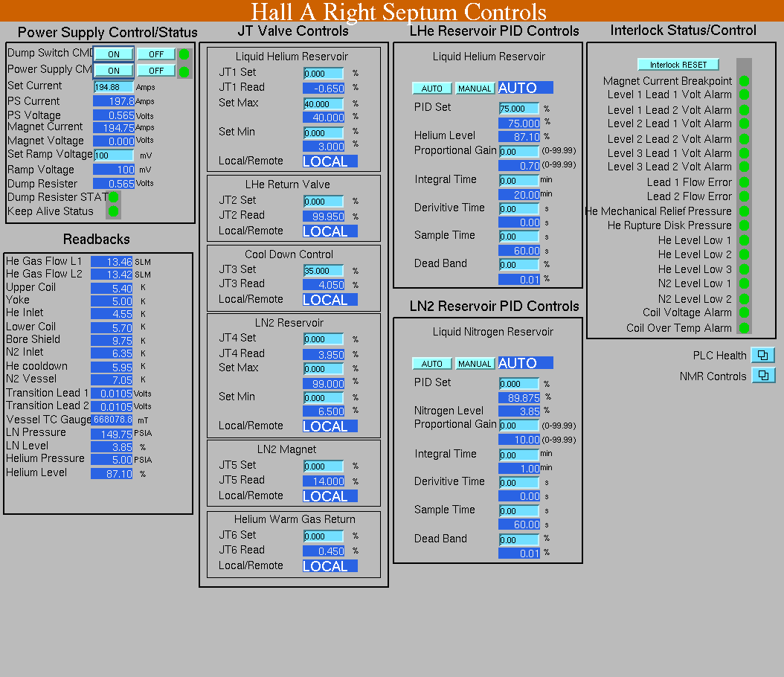
Task: Click the JT1 Set input field
Action: point(324,74)
